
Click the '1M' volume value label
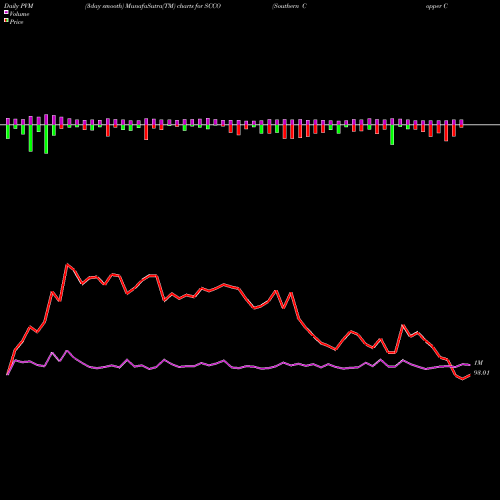coord(478,363)
